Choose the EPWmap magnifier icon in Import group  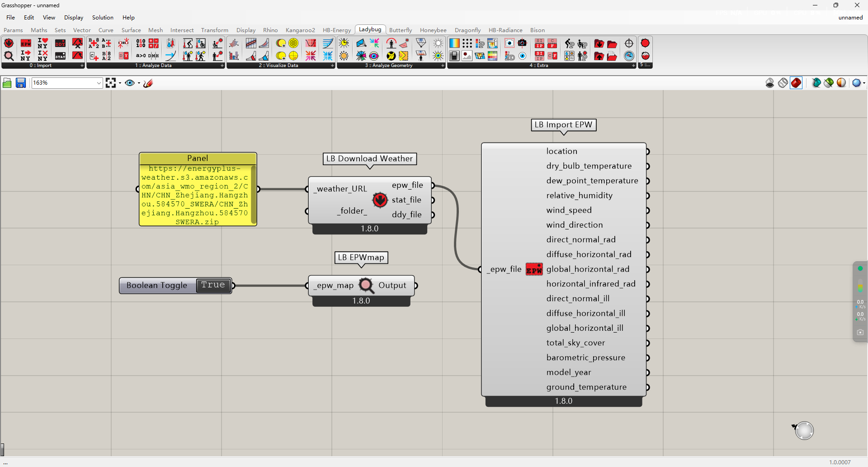pos(9,56)
